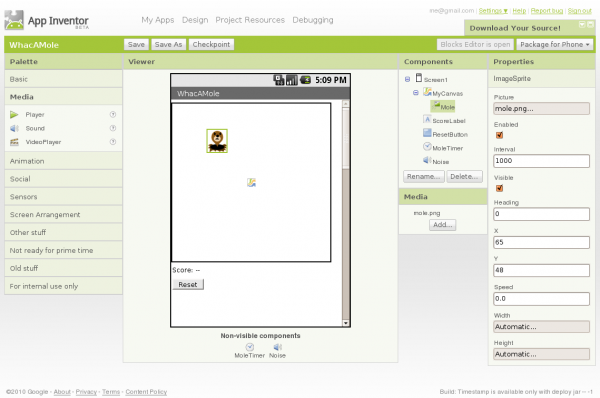
Task: Expand the Other stuff palette section
Action: [64, 232]
